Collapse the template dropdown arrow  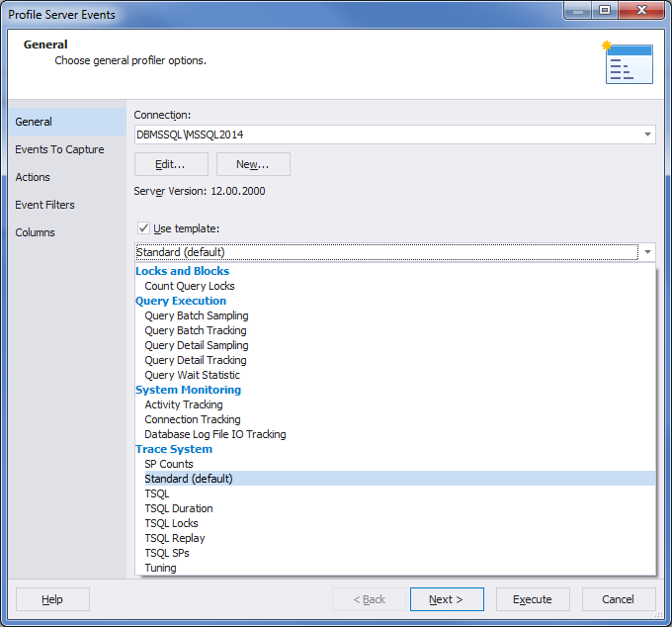pyautogui.click(x=647, y=252)
